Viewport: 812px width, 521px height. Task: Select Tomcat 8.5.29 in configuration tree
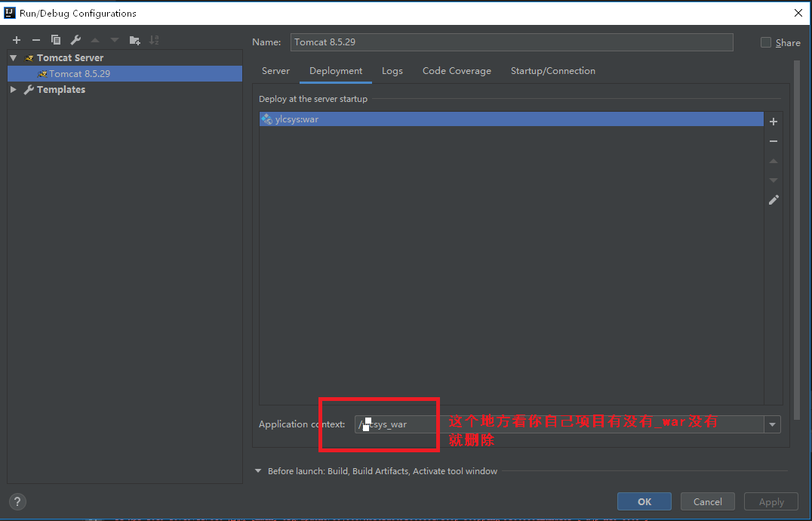125,73
